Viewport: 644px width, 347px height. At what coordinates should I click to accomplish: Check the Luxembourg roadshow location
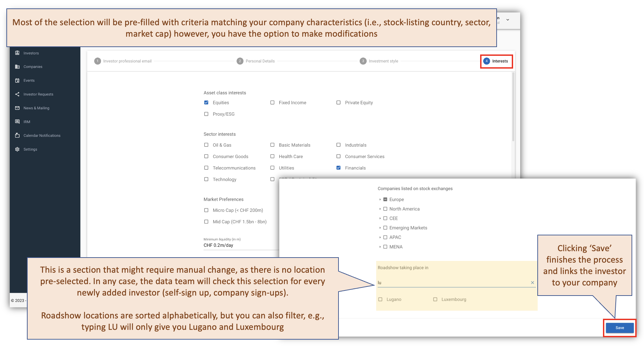(435, 299)
